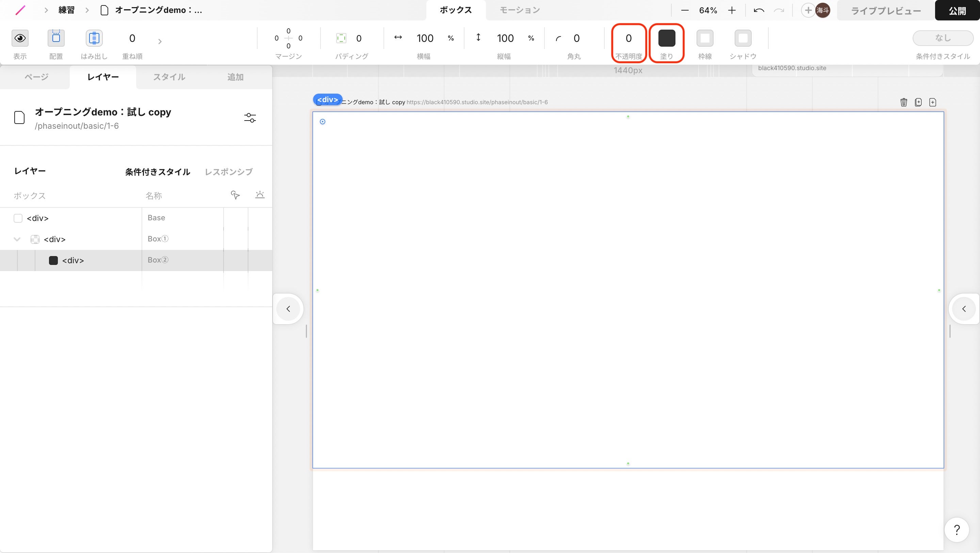Collapse the left panel arrow button

(288, 309)
